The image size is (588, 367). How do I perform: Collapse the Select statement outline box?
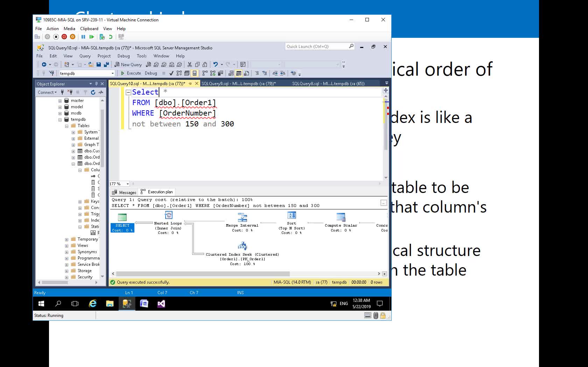128,92
